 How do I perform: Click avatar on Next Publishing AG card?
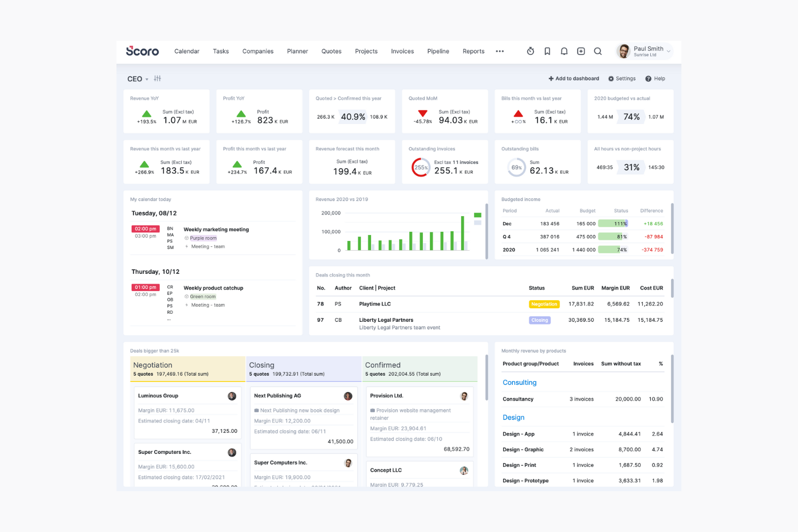[348, 396]
